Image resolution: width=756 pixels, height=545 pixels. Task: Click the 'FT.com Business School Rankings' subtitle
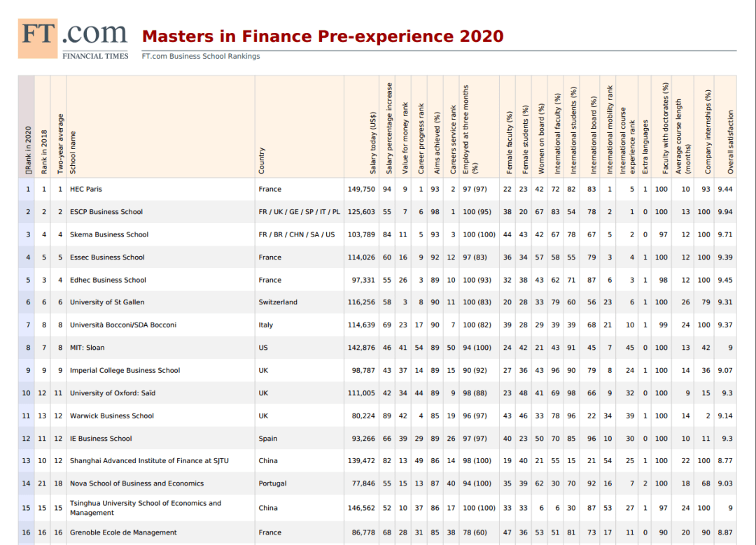pyautogui.click(x=201, y=56)
